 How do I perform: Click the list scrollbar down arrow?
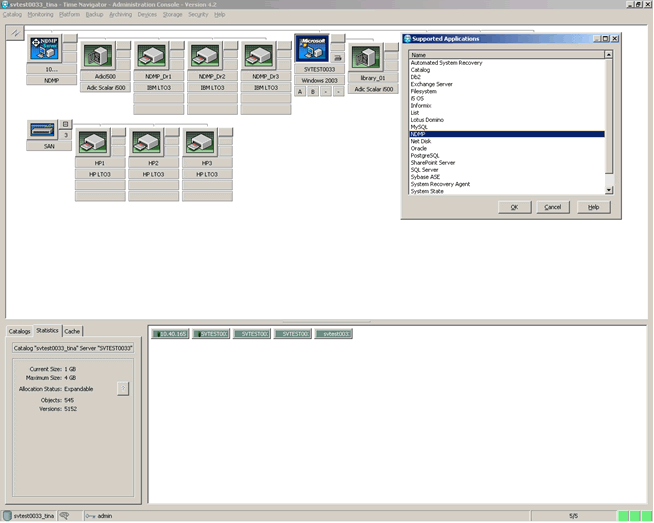(x=609, y=190)
